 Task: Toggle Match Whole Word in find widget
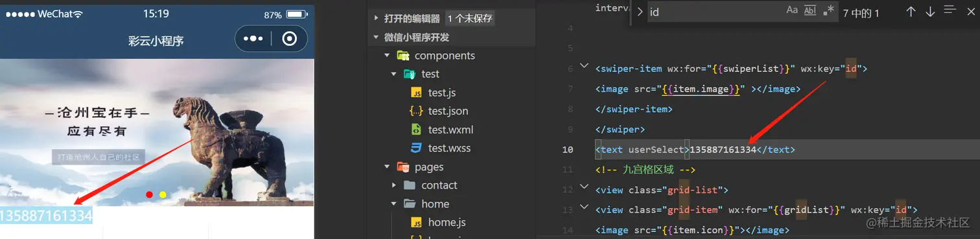click(x=810, y=10)
